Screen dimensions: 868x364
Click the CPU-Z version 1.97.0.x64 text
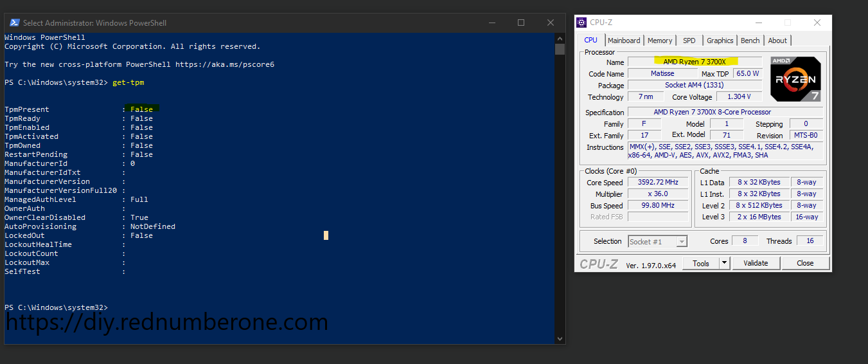click(x=651, y=265)
